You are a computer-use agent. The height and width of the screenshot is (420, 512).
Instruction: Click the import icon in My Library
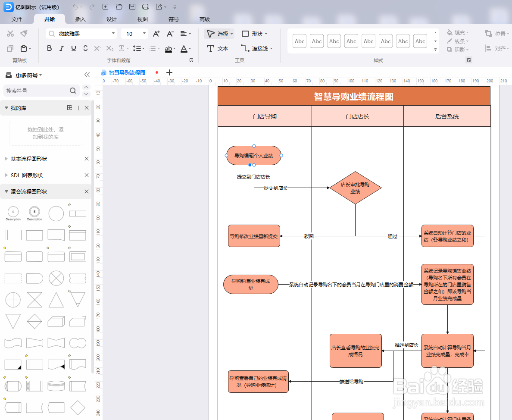point(69,108)
